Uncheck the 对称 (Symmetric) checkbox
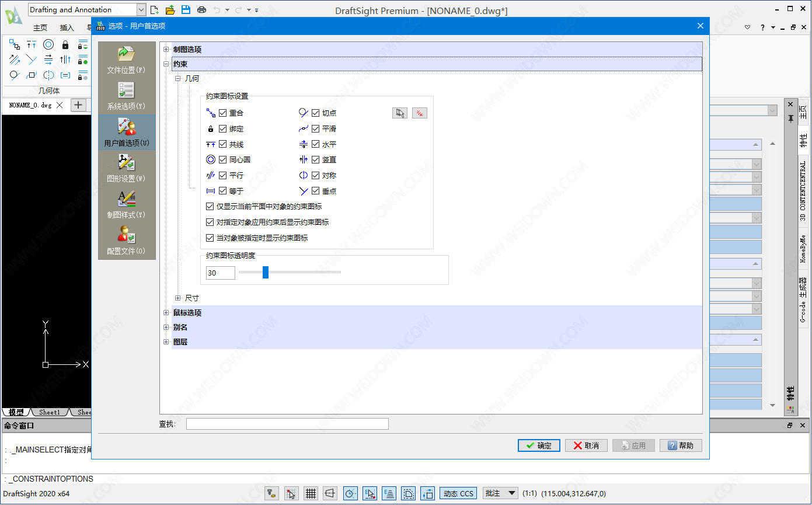Viewport: 812px width, 505px height. pyautogui.click(x=315, y=176)
